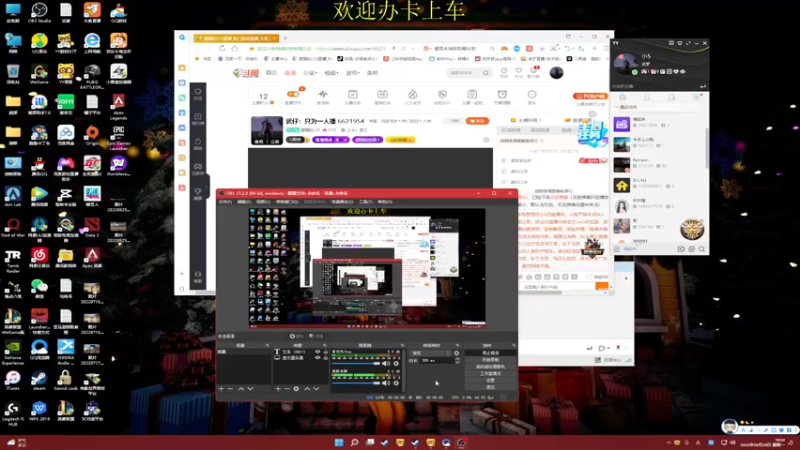Click the orange follow button beside room title
Image resolution: width=800 pixels, height=450 pixels.
pos(477,121)
